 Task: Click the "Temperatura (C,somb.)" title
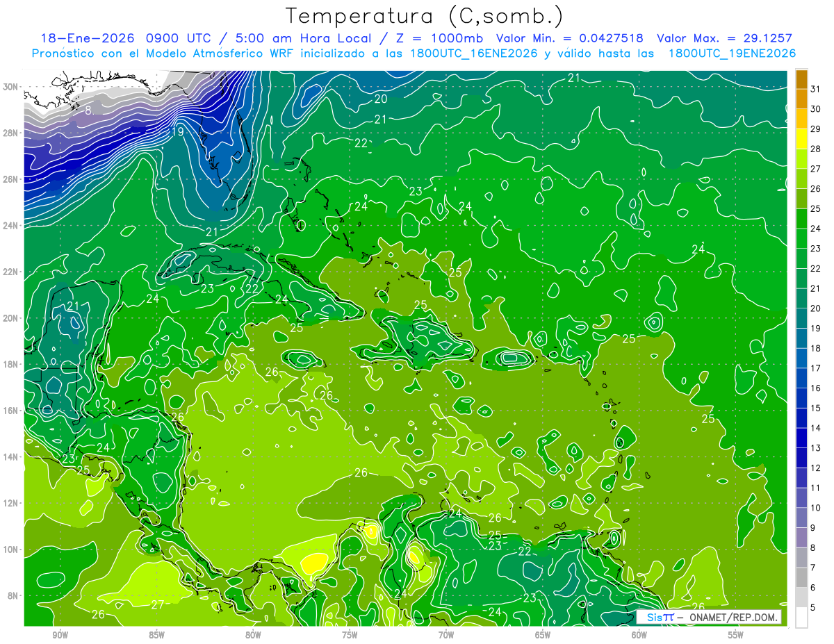point(425,16)
